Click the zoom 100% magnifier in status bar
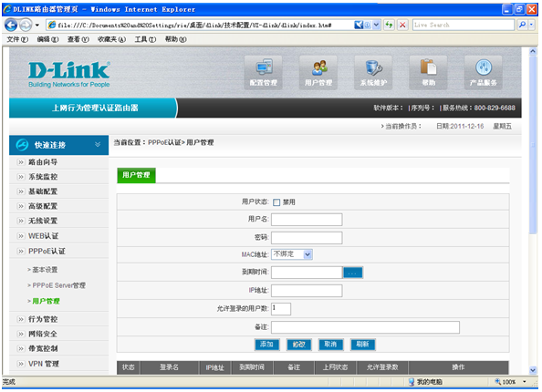The width and height of the screenshot is (542, 392). click(498, 382)
